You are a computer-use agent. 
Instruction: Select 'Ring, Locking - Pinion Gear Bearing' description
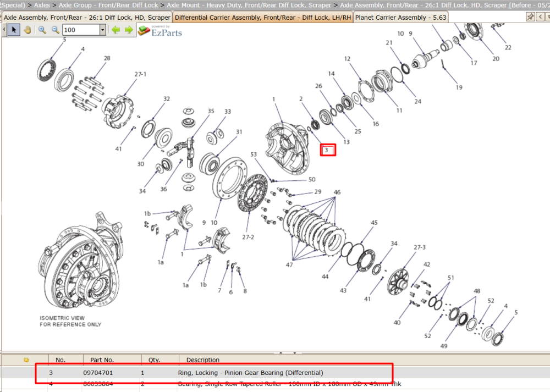tap(250, 373)
